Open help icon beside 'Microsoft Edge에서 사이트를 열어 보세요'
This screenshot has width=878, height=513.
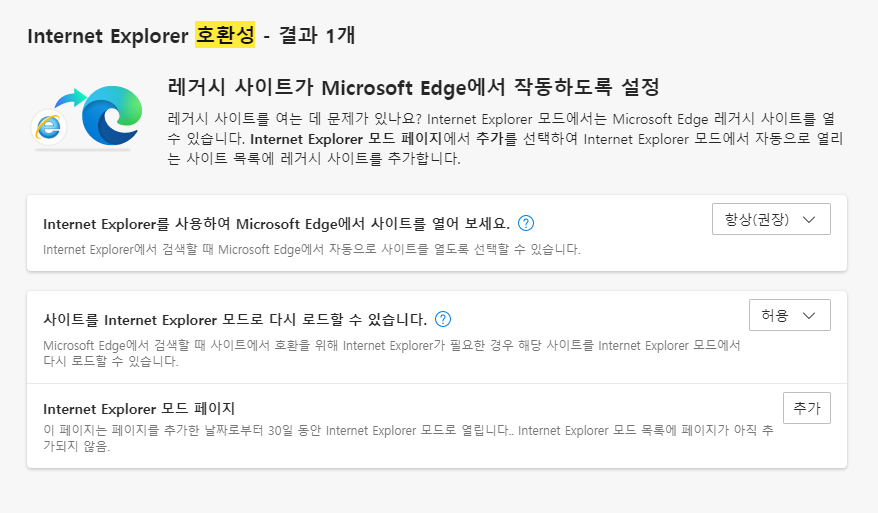tap(526, 223)
